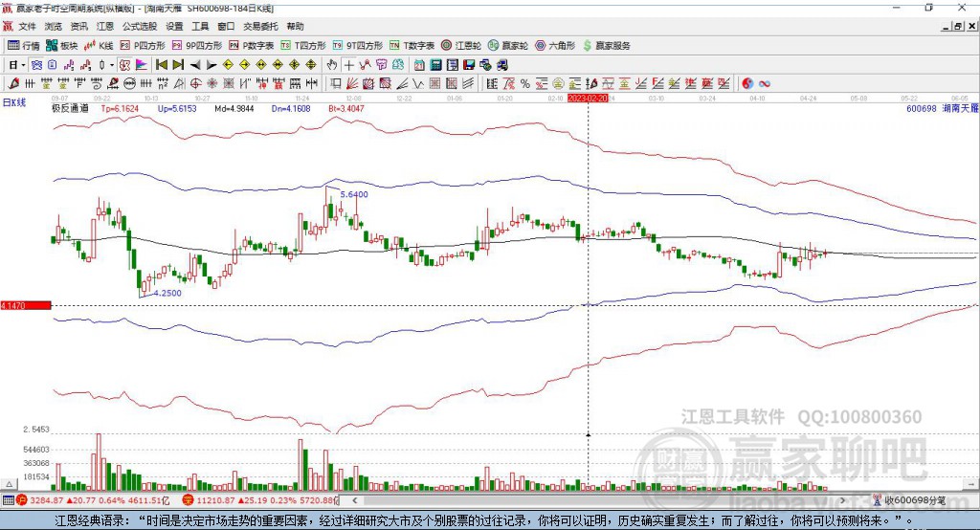Click the horizontal scrollbar left arrow
Viewport: 980px width, 530px height.
(354, 500)
